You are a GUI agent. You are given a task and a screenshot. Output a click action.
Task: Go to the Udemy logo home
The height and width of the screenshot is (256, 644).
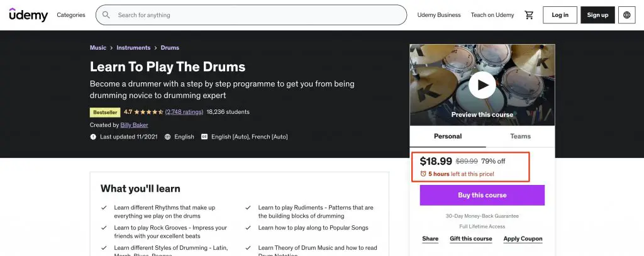click(28, 15)
